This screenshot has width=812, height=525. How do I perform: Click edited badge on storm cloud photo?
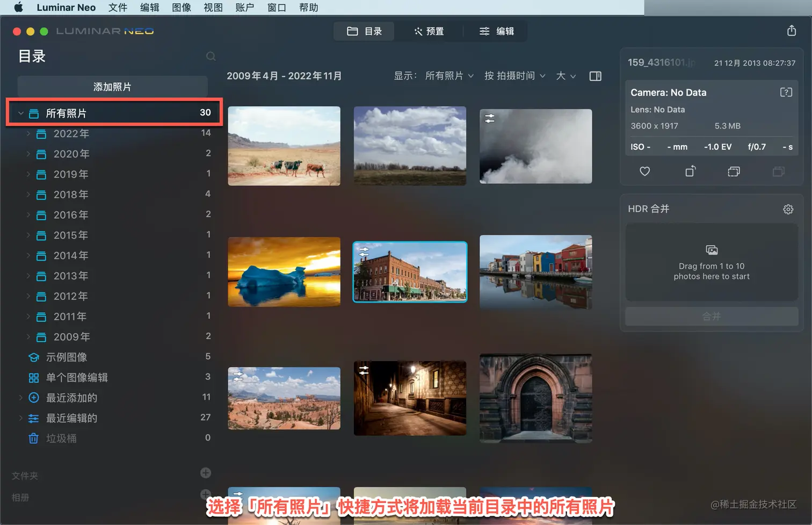[x=490, y=118]
